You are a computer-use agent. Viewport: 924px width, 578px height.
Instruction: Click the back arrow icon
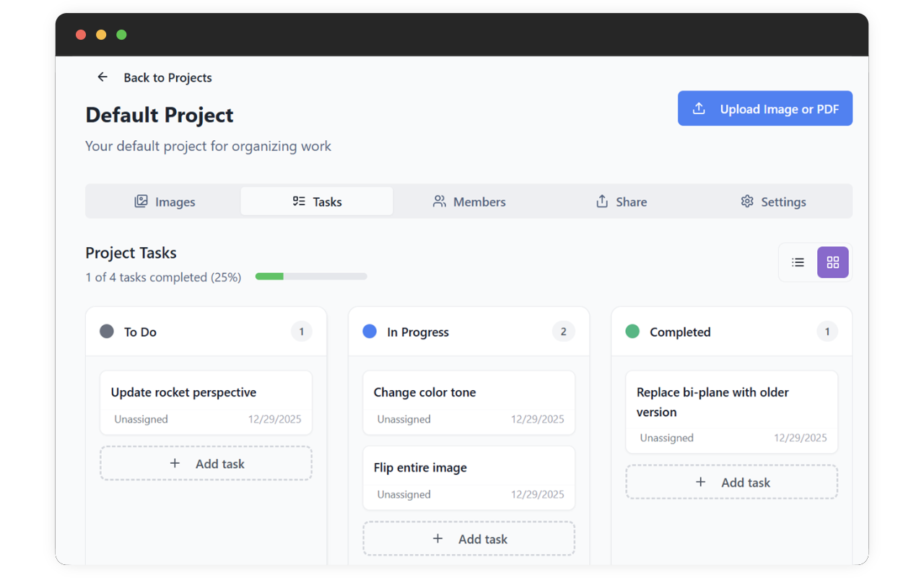[103, 77]
